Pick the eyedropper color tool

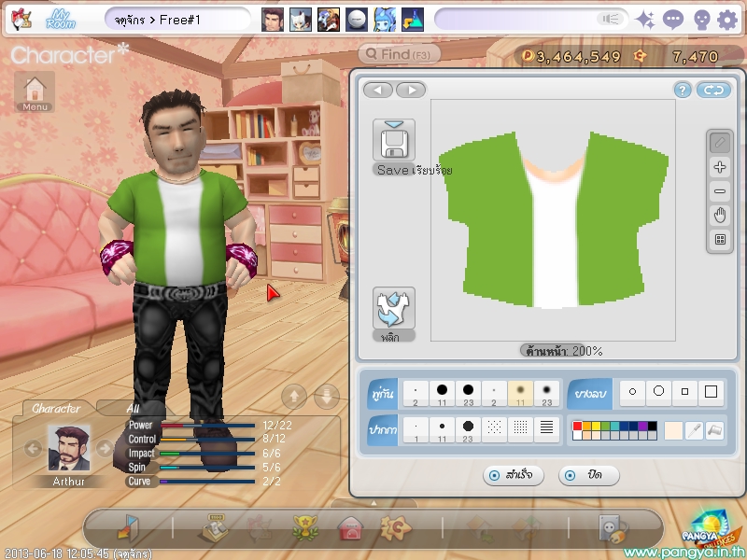point(695,430)
